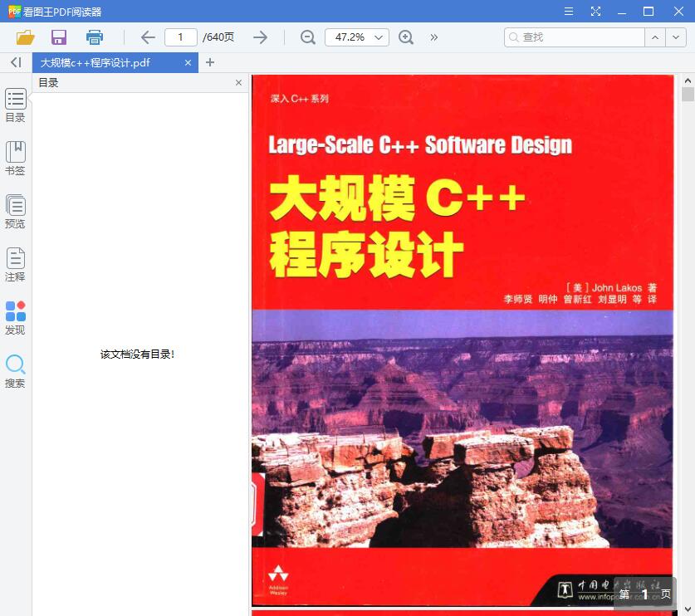Open the 书签 bookmarks sidebar panel
The height and width of the screenshot is (616, 695).
(x=16, y=159)
